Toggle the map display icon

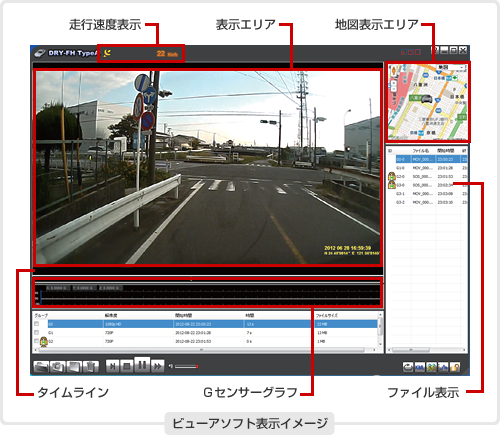[431, 367]
